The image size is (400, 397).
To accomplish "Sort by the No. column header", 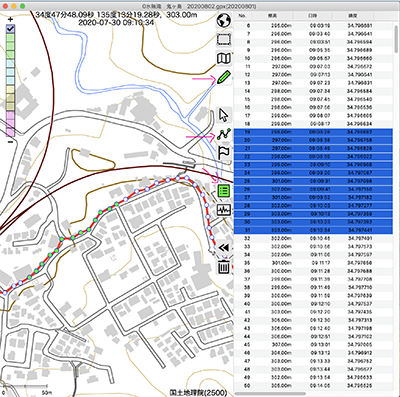I will 242,16.
